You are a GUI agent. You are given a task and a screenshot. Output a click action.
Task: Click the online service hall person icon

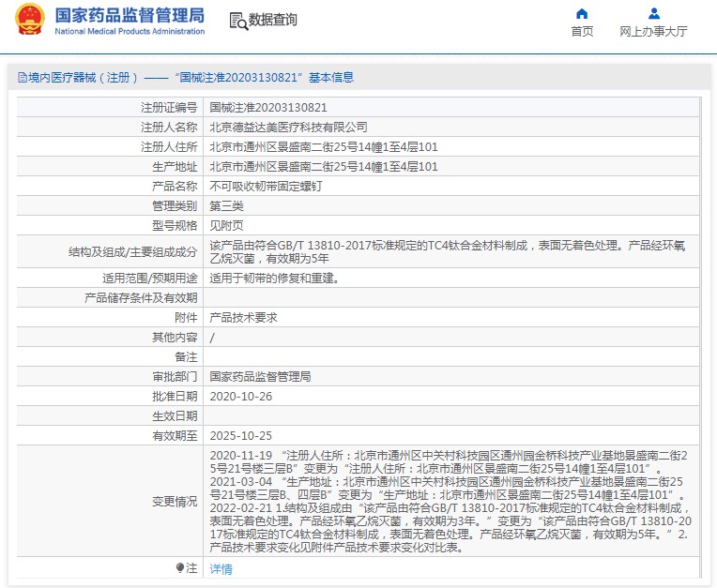coord(654,14)
